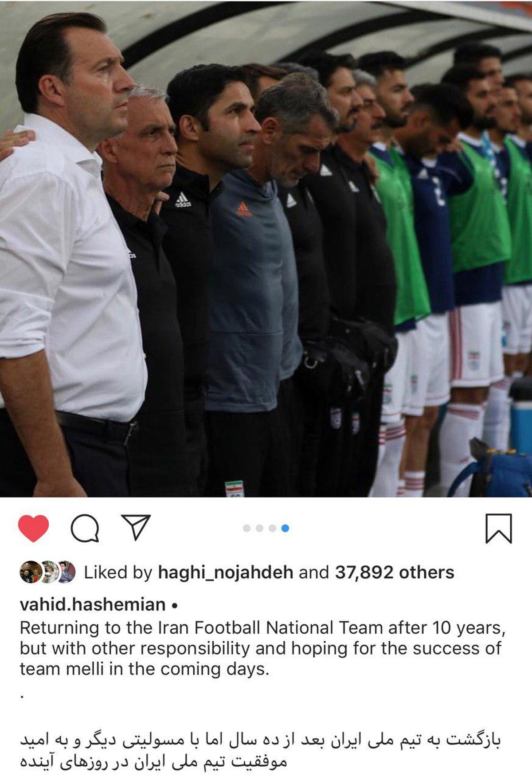
Task: Open vahid.hashemian profile from caption username
Action: coord(93,604)
